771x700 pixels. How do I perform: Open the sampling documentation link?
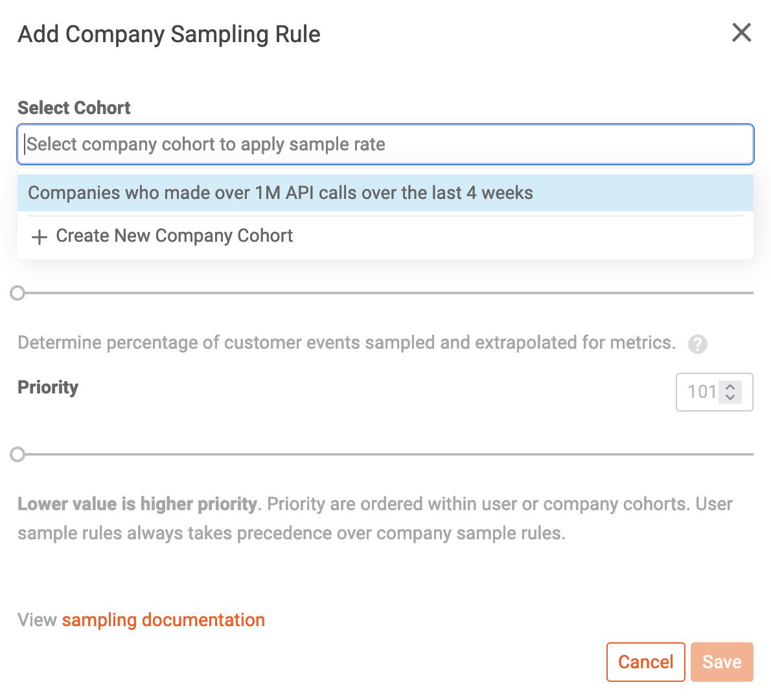(163, 620)
